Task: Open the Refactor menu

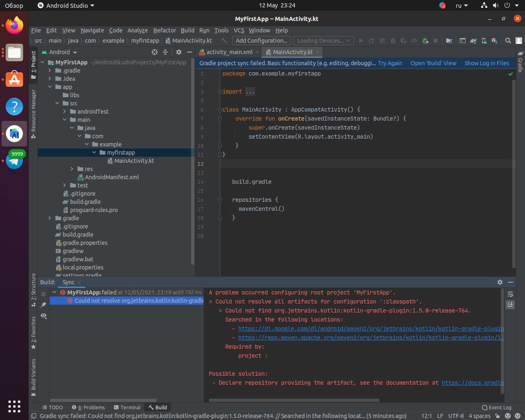Action: [x=164, y=30]
